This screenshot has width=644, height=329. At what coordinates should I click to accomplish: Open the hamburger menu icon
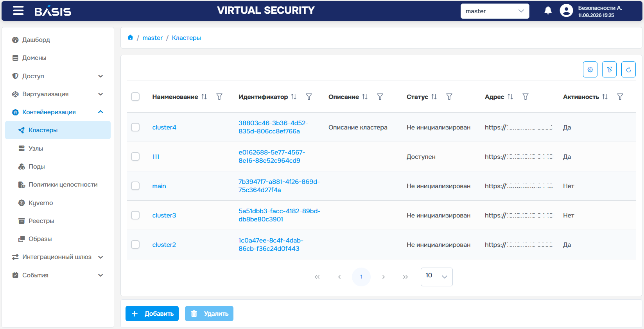(18, 11)
